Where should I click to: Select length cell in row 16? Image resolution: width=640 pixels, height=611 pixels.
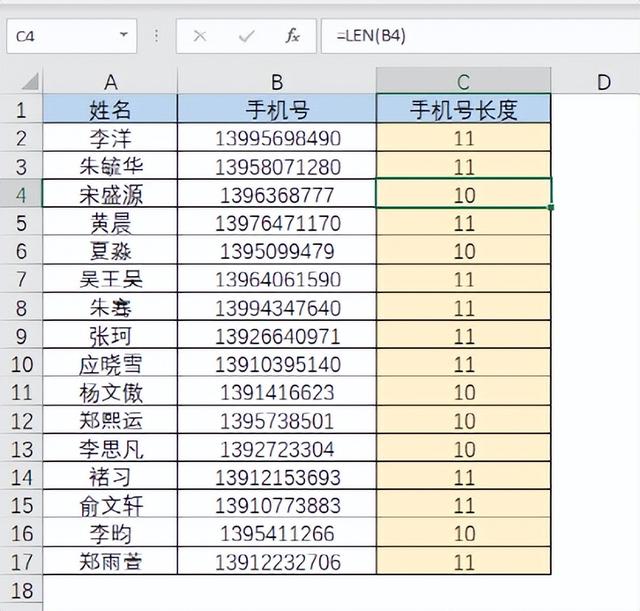click(463, 533)
